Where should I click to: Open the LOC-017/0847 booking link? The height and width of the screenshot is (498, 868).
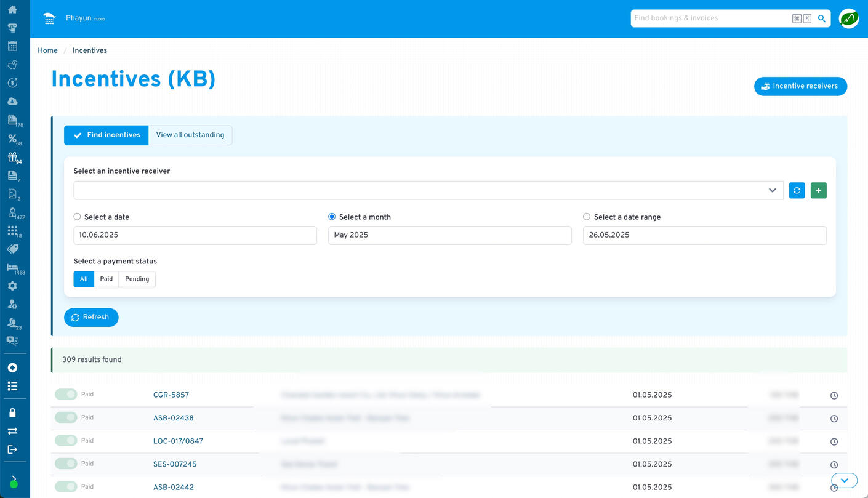coord(178,441)
